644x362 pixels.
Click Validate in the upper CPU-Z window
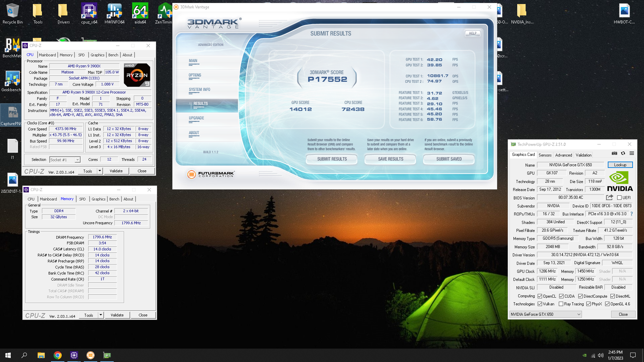click(116, 171)
